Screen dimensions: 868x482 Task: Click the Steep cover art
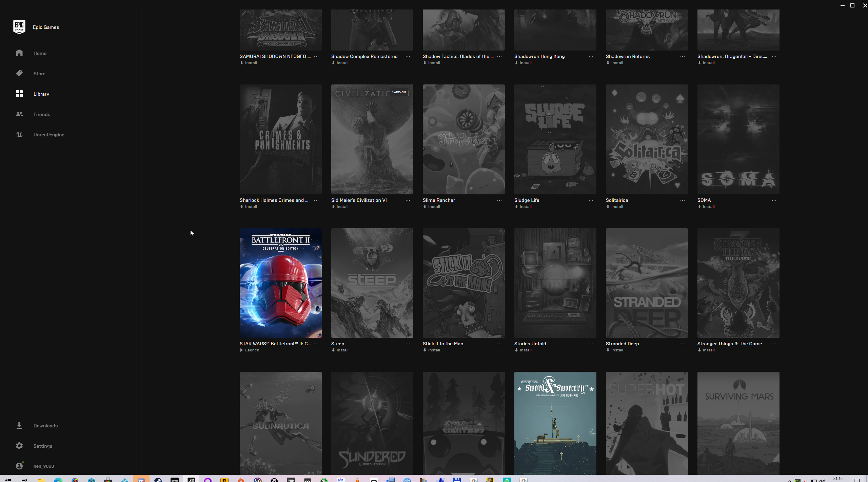click(x=372, y=283)
